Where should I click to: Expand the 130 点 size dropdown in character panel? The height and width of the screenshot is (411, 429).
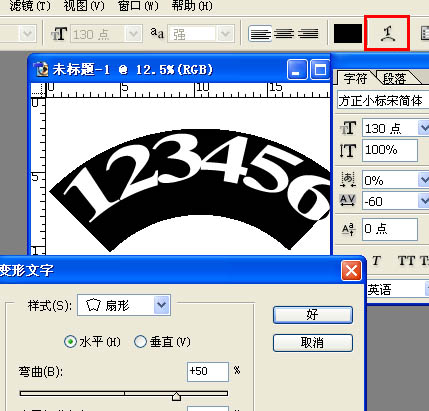pos(424,128)
